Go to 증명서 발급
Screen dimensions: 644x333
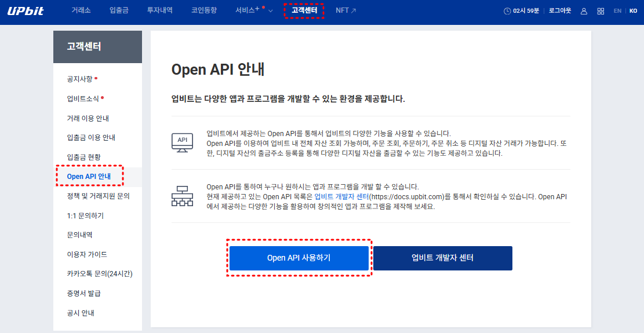pos(84,294)
